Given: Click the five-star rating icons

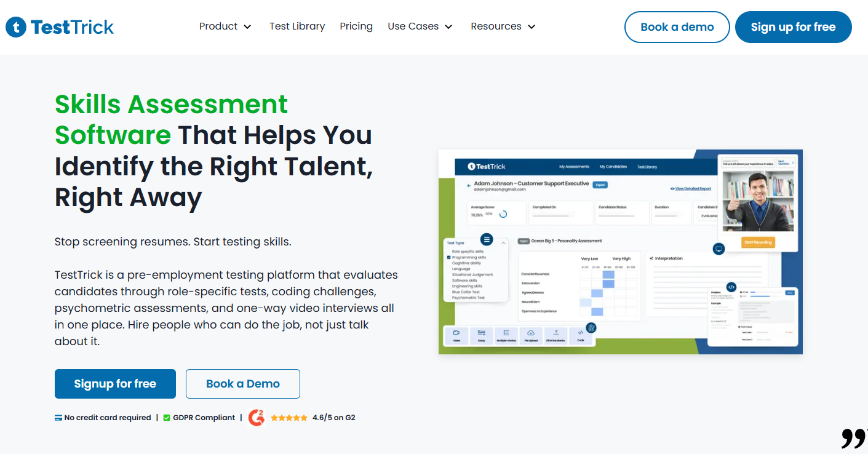Looking at the screenshot, I should (289, 418).
